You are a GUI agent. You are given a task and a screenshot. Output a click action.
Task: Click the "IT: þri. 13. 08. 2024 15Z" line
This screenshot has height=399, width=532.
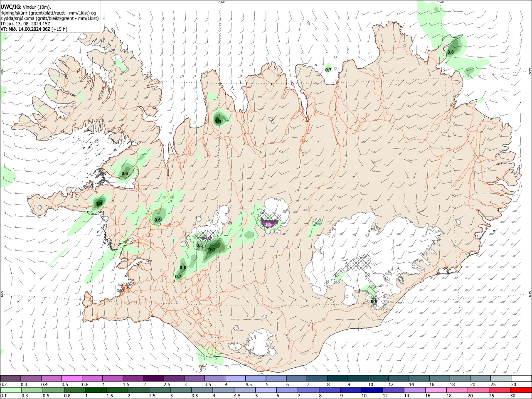[25, 24]
